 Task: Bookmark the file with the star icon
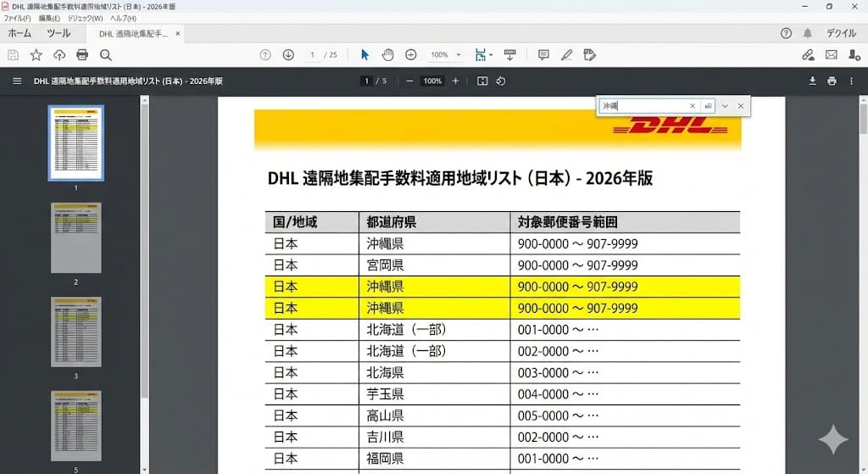[36, 55]
